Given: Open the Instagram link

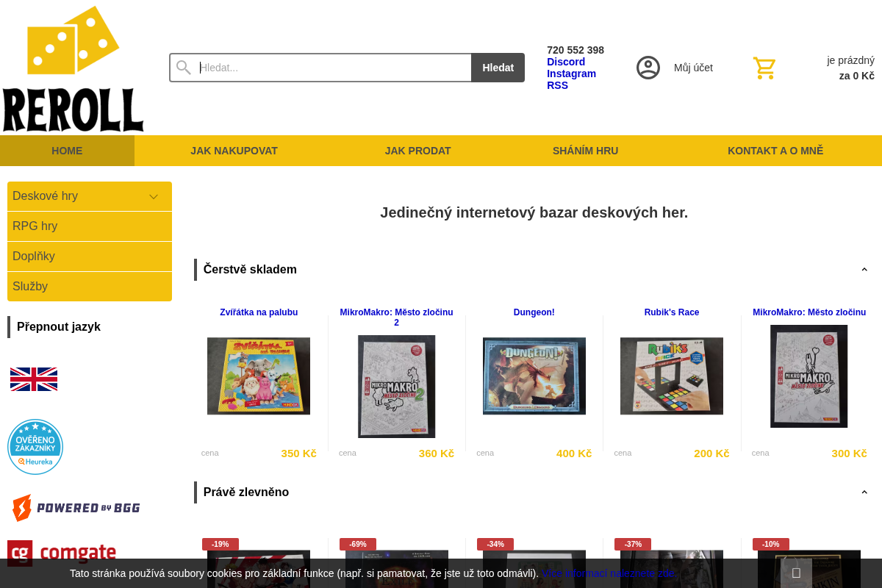Looking at the screenshot, I should click(572, 73).
